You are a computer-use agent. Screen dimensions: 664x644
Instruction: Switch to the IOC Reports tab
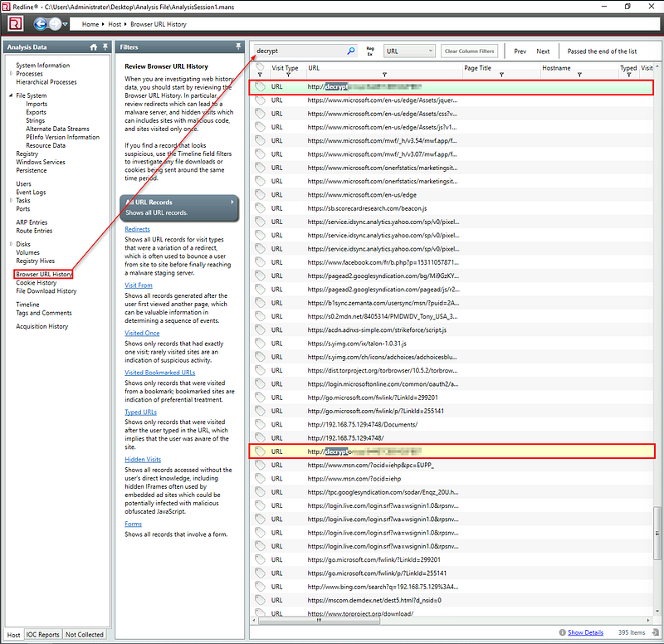43,634
